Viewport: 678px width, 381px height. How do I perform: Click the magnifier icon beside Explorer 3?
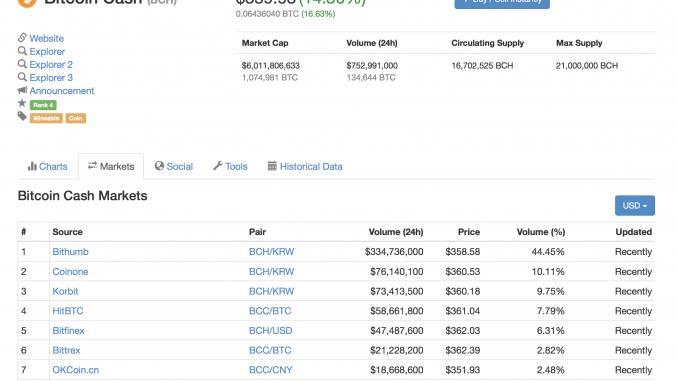point(22,77)
